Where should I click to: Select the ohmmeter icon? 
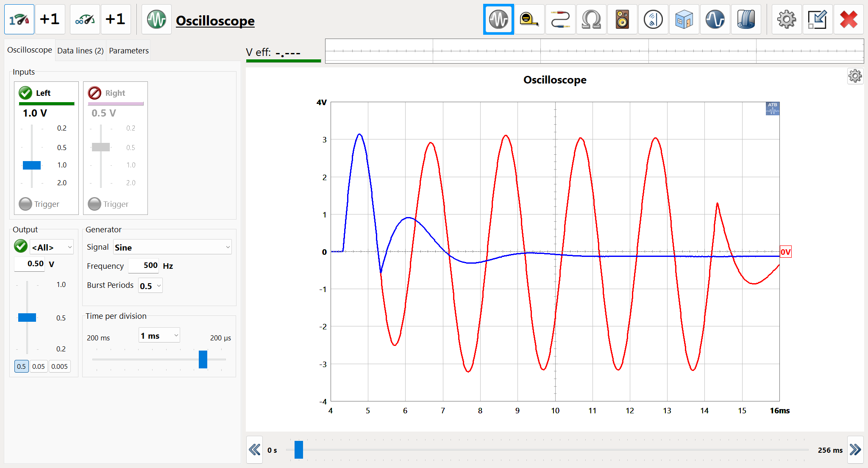click(592, 20)
